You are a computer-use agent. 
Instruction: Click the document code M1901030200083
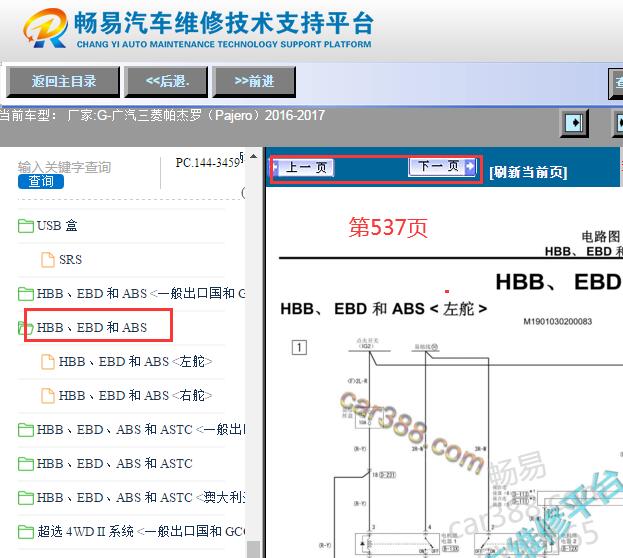click(557, 322)
